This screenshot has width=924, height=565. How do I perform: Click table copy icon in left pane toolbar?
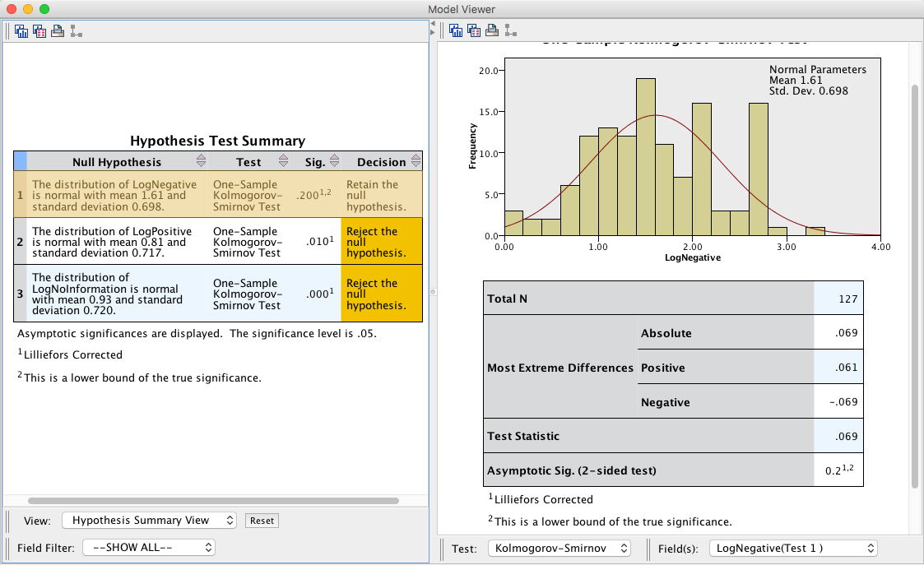[x=39, y=31]
